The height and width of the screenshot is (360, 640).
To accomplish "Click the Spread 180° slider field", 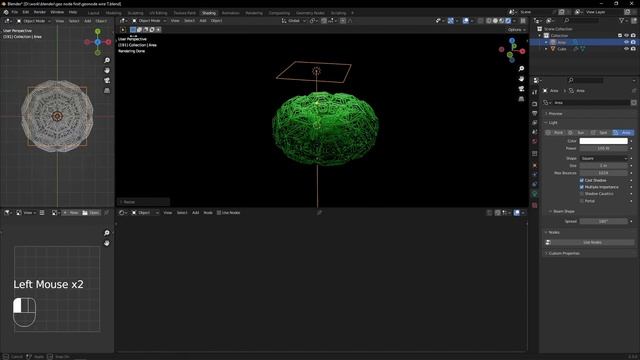I will tap(604, 221).
